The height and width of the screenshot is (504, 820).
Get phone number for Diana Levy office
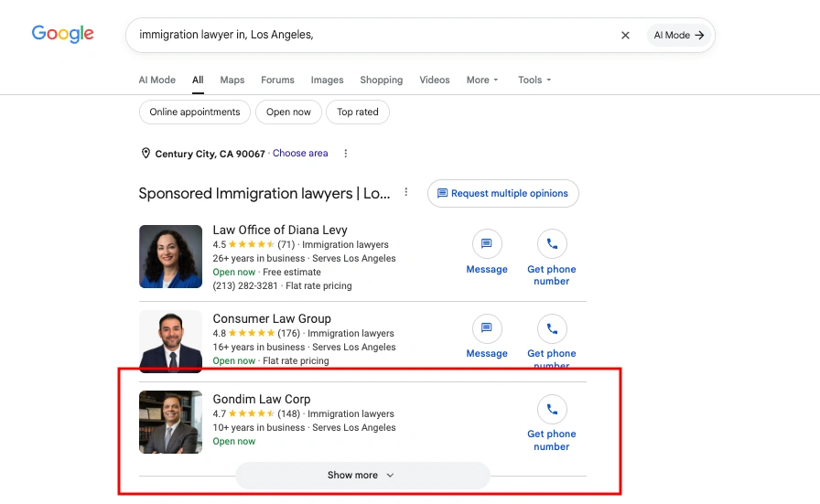(x=552, y=258)
